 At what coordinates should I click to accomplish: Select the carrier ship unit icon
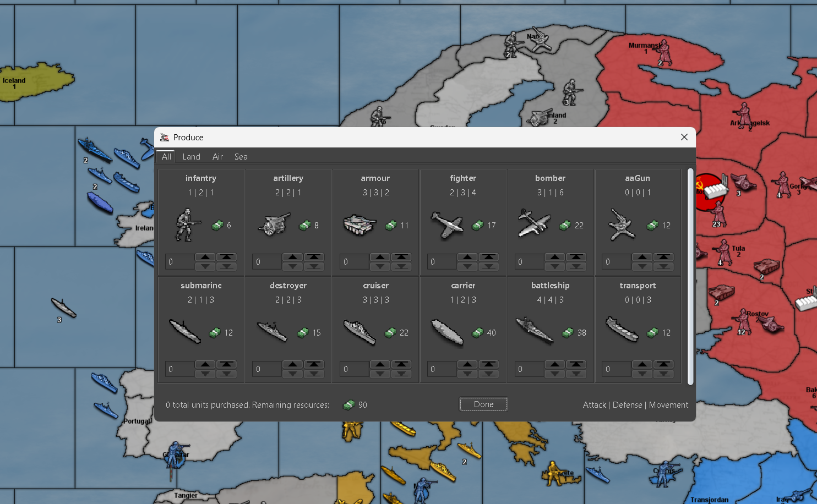(447, 332)
